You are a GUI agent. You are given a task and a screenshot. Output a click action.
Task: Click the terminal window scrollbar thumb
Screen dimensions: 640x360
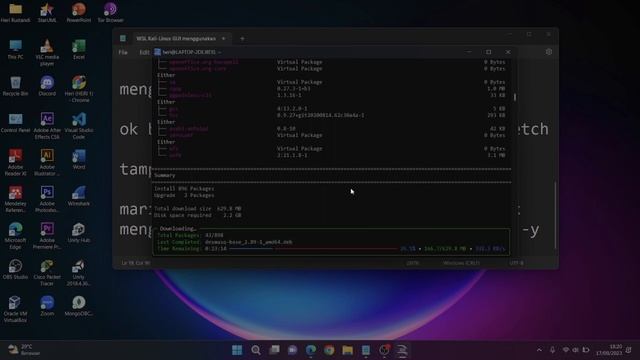point(515,97)
